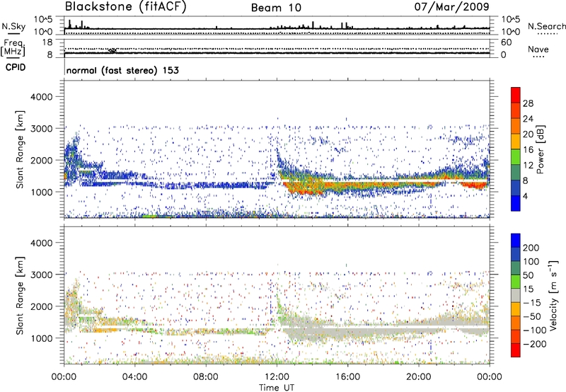
Task: Click power scale value 4
Action: tap(526, 196)
